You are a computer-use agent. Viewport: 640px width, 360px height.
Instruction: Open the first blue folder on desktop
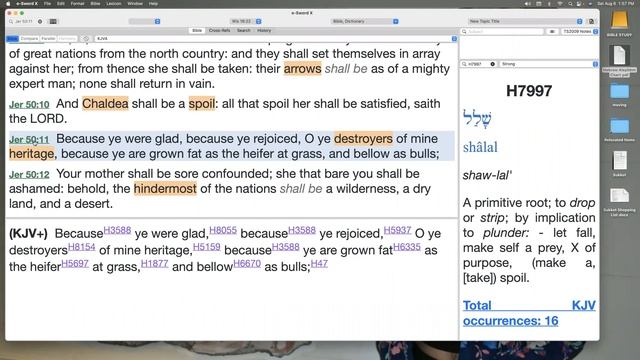[619, 91]
